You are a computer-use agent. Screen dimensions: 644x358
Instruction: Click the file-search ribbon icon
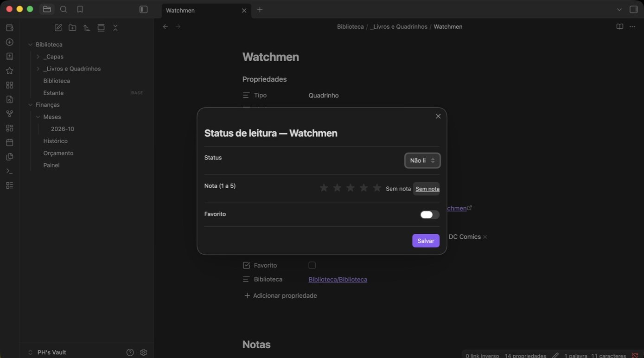pos(9,99)
